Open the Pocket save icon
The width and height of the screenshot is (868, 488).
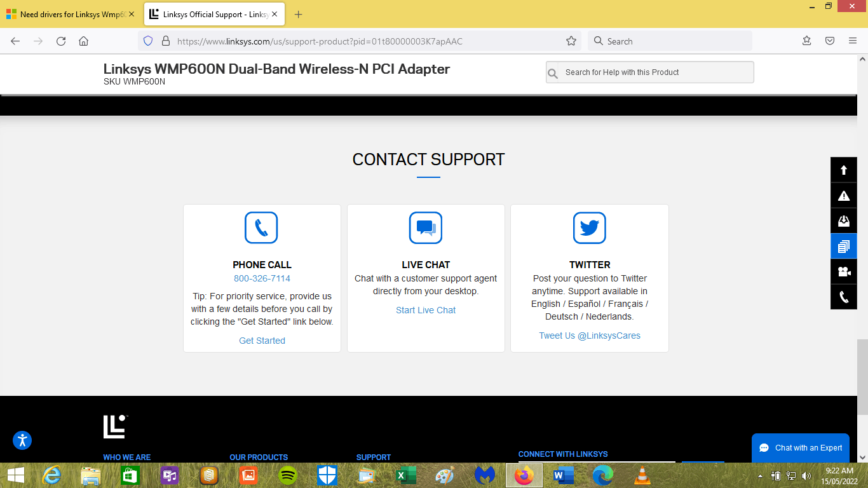[x=830, y=41]
